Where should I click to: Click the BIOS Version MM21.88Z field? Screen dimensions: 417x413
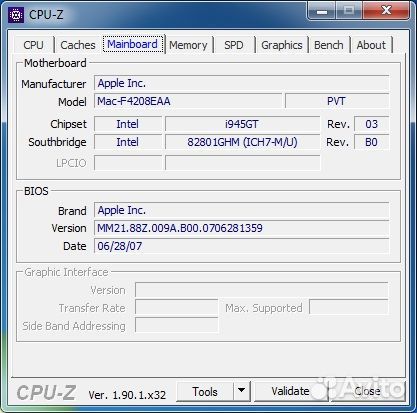coord(242,228)
